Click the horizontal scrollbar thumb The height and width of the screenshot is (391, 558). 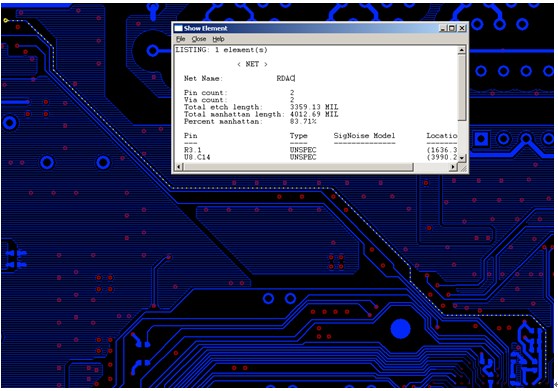(298, 167)
